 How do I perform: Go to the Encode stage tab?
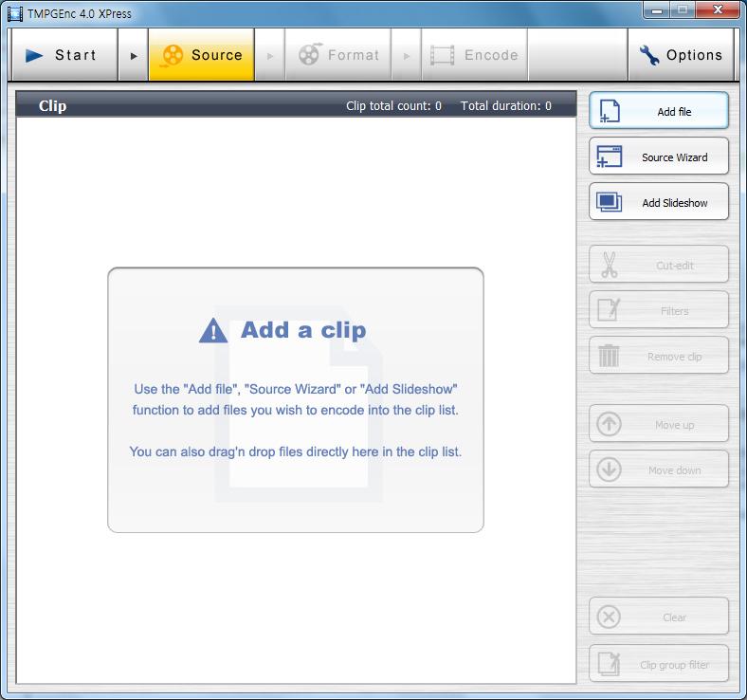tap(475, 55)
